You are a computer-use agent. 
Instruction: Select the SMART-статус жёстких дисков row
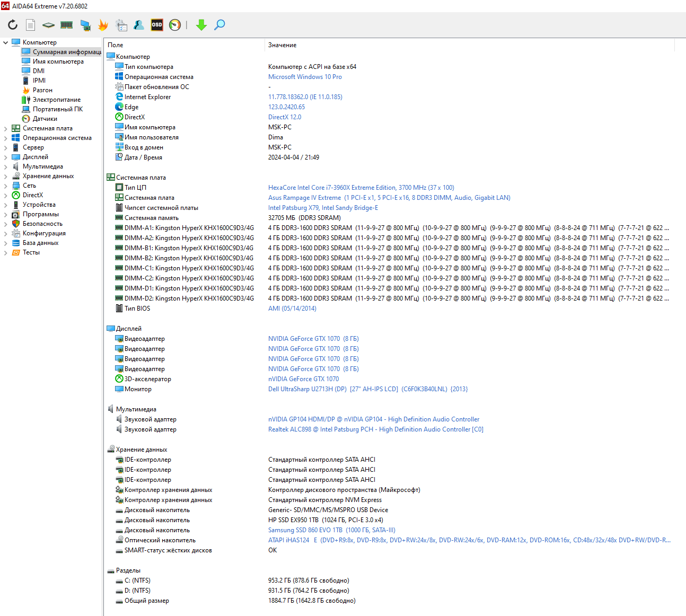(390, 550)
